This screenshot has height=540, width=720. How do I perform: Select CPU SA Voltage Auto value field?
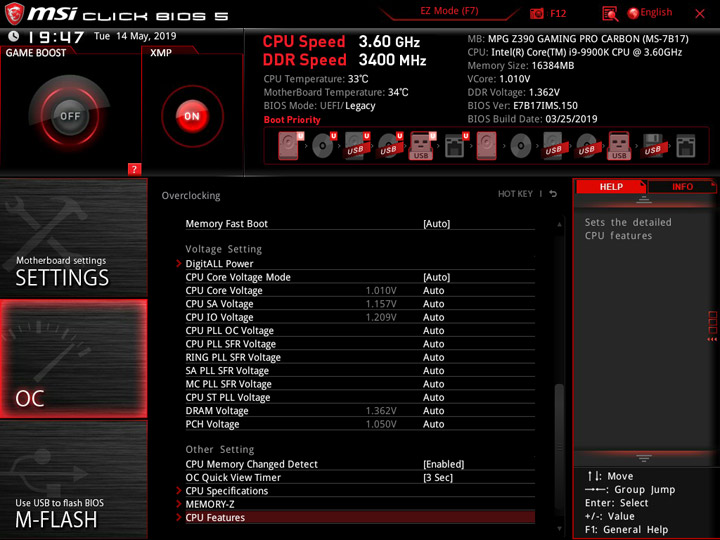(433, 304)
